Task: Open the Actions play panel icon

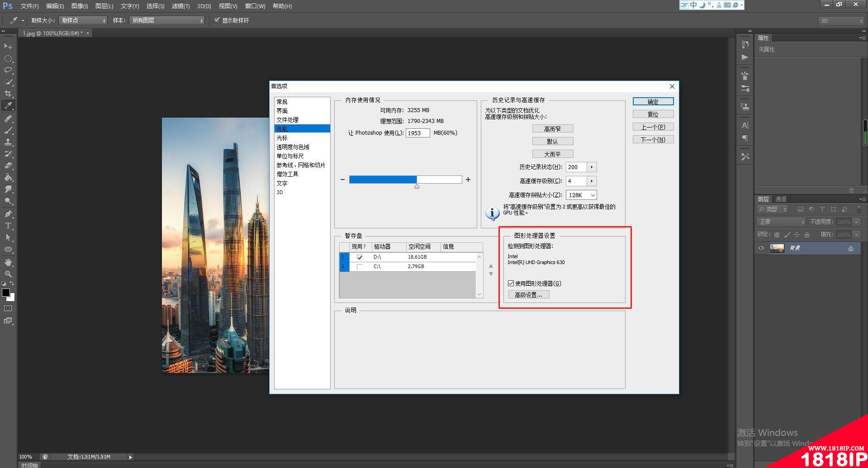Action: pos(745,57)
